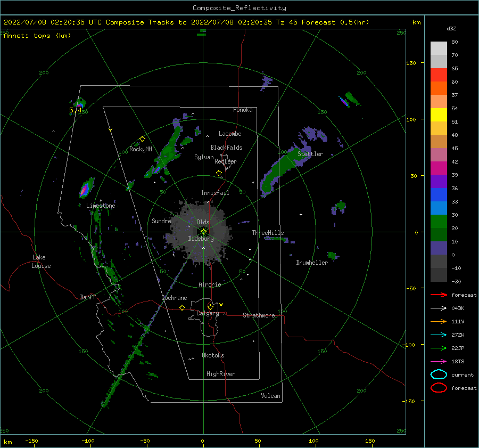Image resolution: width=479 pixels, height=448 pixels.
Task: Click the Ponoka city label
Action: [x=243, y=110]
